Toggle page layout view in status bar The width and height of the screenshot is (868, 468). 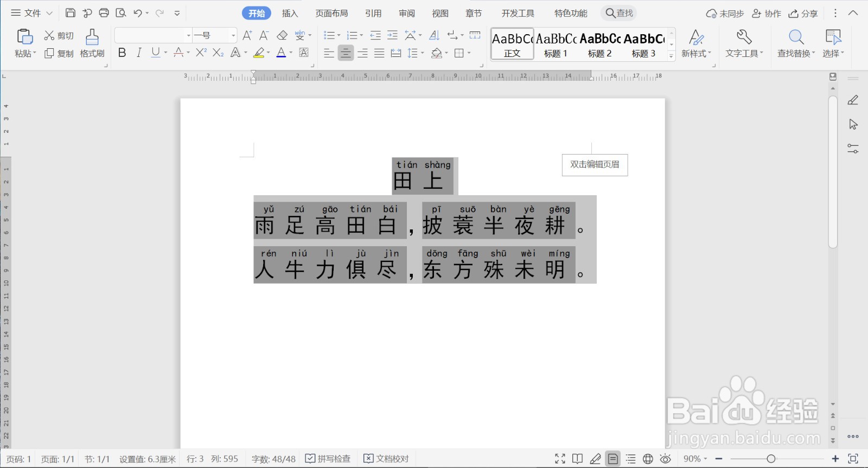(x=613, y=459)
